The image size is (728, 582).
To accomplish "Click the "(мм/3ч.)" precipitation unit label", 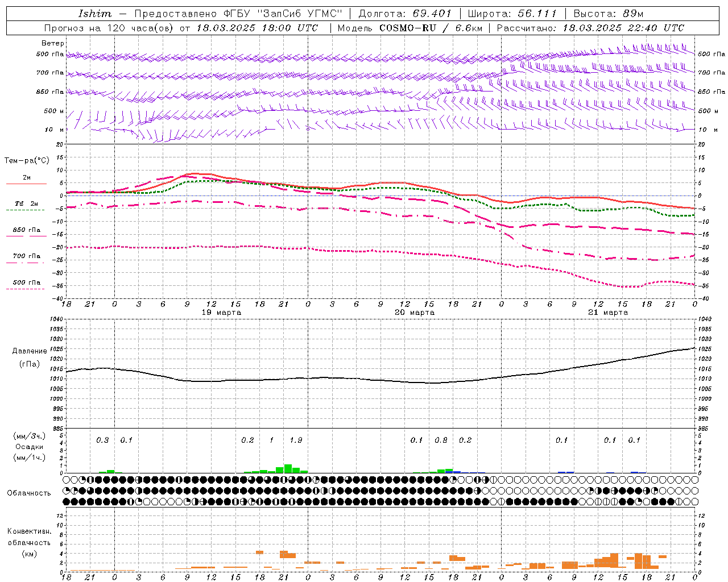I will tap(30, 436).
